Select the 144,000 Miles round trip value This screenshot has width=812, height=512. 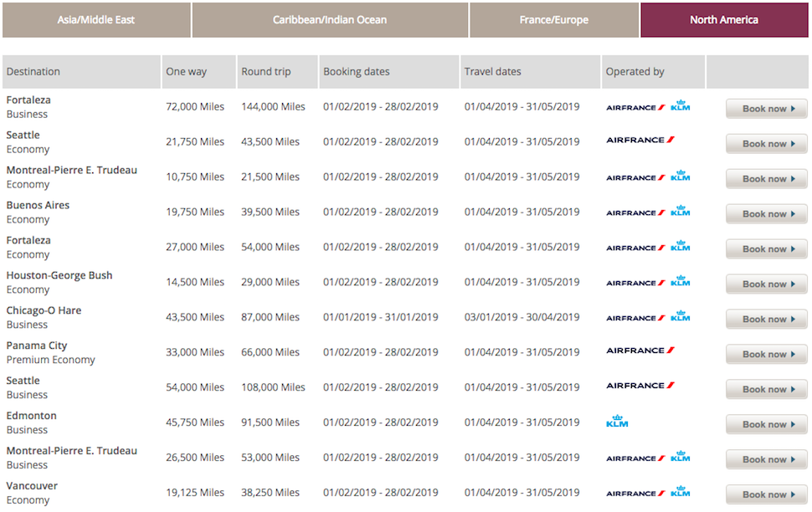(273, 106)
